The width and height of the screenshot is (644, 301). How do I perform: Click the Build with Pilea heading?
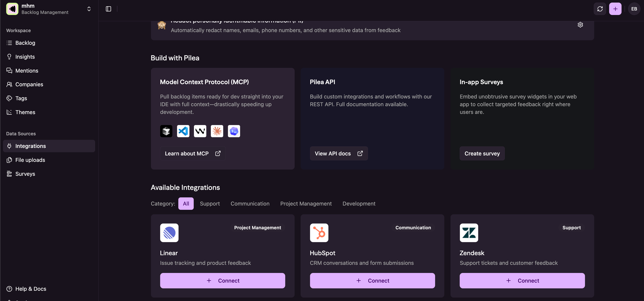tap(175, 58)
